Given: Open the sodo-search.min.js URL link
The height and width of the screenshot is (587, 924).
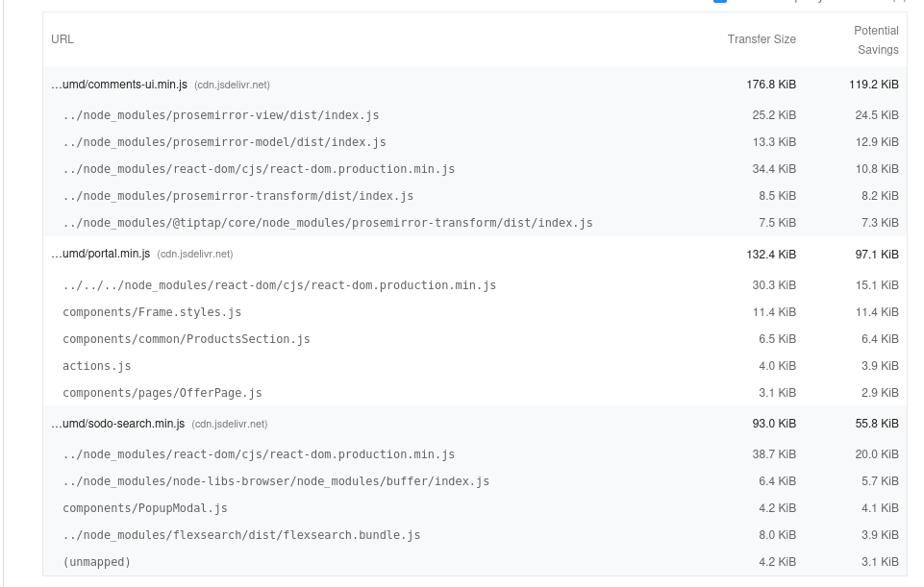Looking at the screenshot, I should (118, 424).
